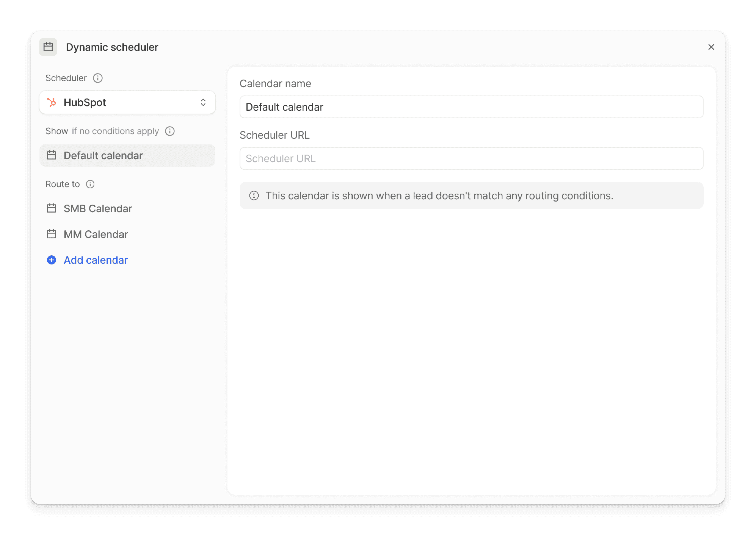Click the Add calendar link
Image resolution: width=756 pixels, height=535 pixels.
(x=96, y=260)
